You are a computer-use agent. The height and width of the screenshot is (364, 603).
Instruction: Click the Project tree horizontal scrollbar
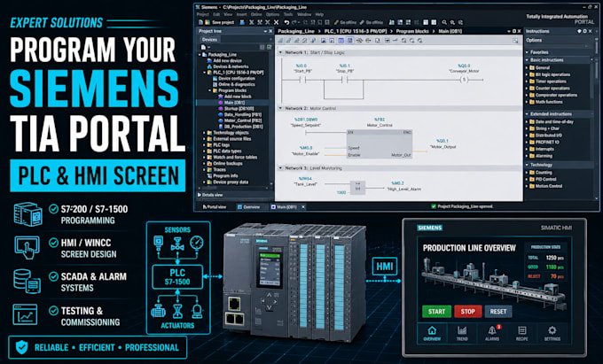click(x=234, y=188)
